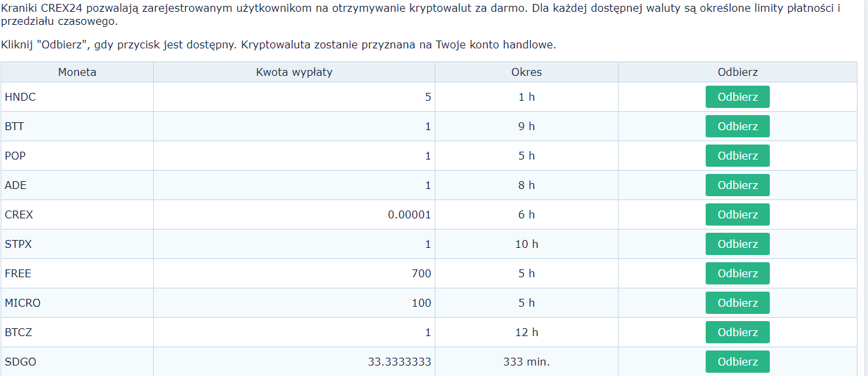Image resolution: width=868 pixels, height=376 pixels.
Task: Select the CREX coin name
Action: (x=19, y=214)
